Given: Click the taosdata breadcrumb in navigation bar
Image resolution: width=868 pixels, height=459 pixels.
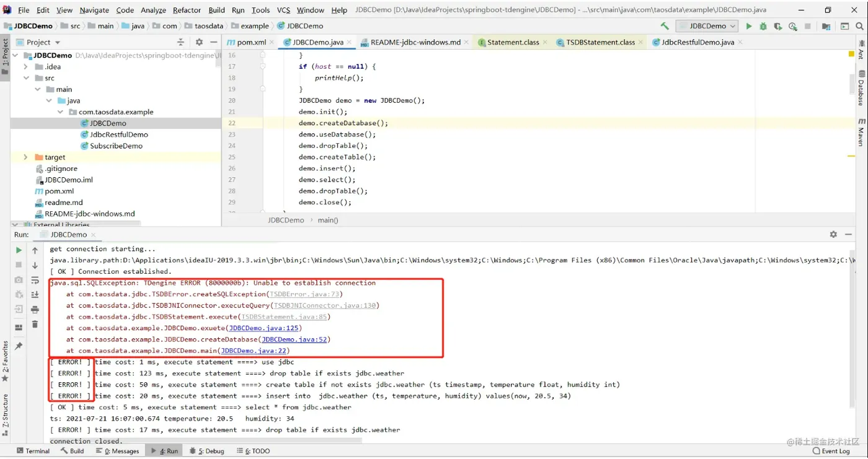Looking at the screenshot, I should pyautogui.click(x=209, y=26).
